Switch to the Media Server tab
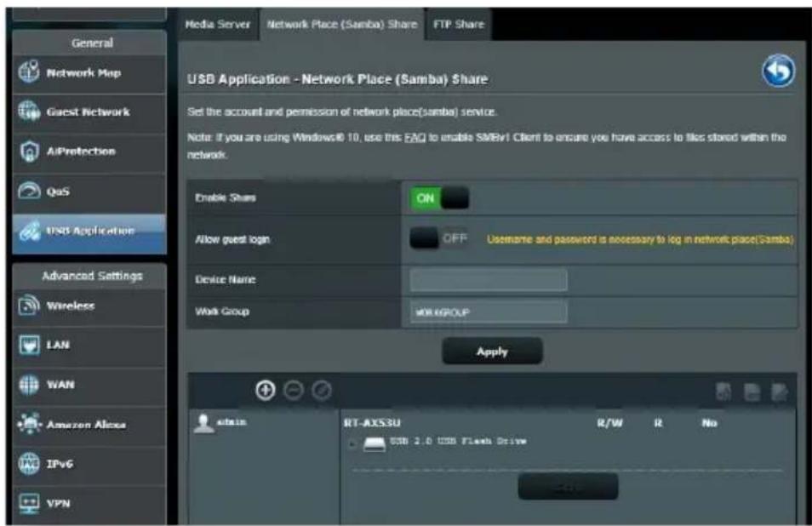Viewport: 812px width, 526px height. coord(218,25)
